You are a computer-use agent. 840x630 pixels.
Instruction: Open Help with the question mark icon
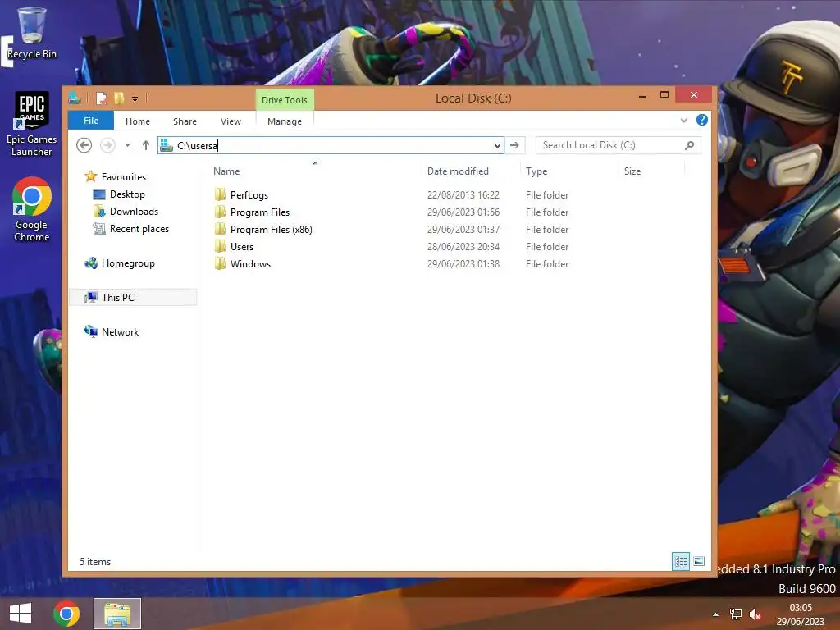702,120
